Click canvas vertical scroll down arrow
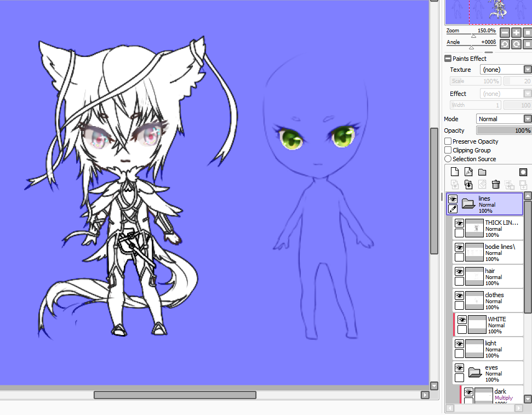Image resolution: width=532 pixels, height=415 pixels. (x=434, y=386)
